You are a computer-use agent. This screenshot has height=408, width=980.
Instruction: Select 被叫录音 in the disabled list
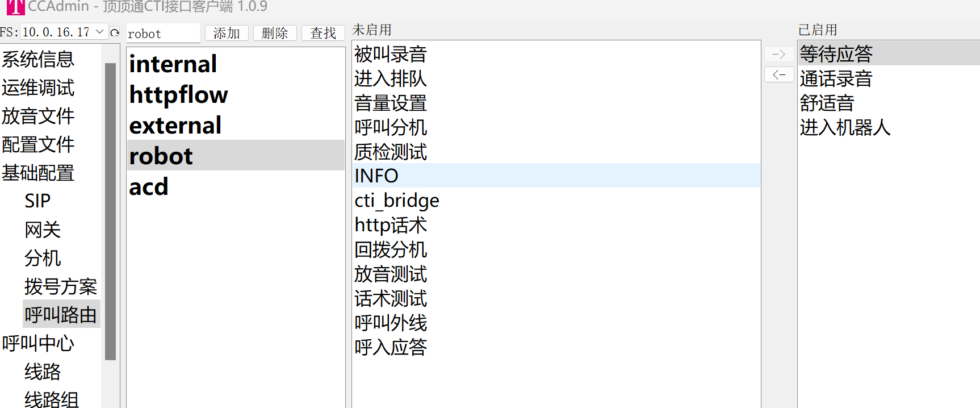coord(556,54)
